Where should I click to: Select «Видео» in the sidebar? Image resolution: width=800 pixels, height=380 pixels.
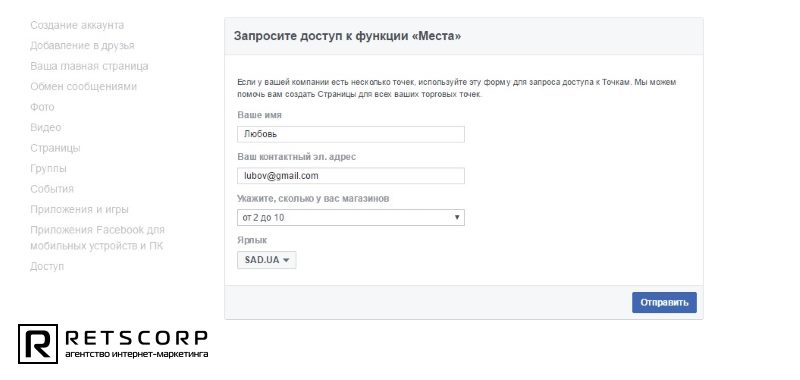point(45,128)
